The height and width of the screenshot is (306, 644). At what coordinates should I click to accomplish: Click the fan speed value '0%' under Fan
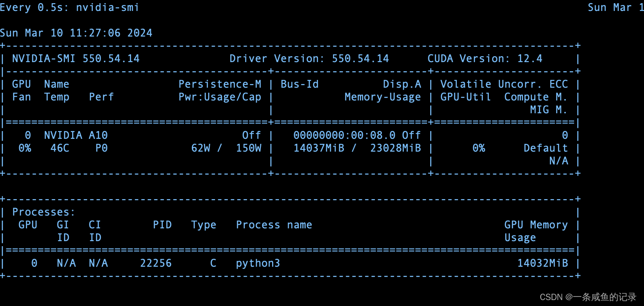[25, 148]
